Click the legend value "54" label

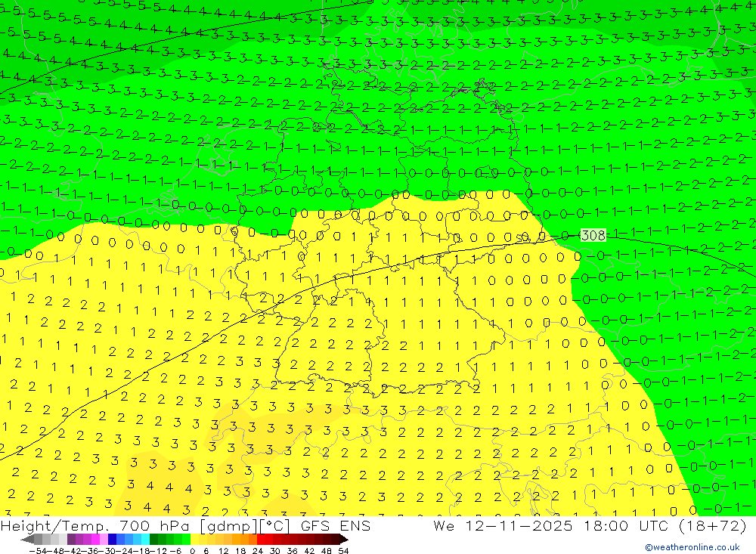click(343, 551)
